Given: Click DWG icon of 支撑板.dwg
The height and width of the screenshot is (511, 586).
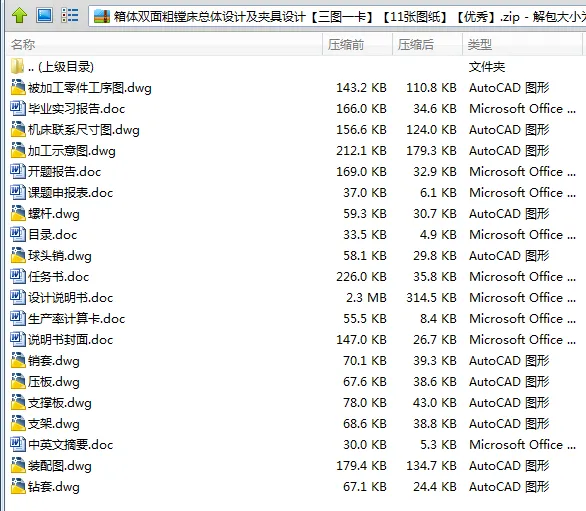Looking at the screenshot, I should pos(18,402).
